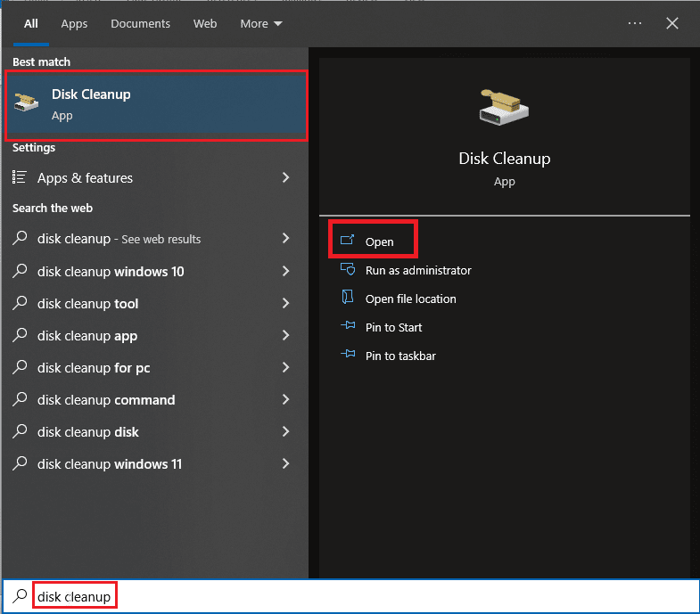Click the large Disk Cleanup icon in preview pane
This screenshot has width=700, height=614.
pos(504,107)
